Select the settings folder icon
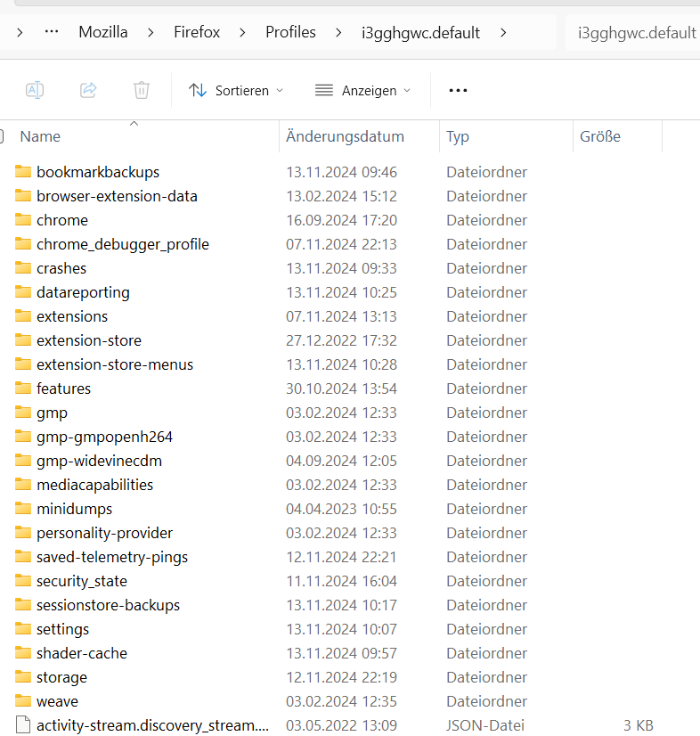 coord(23,628)
